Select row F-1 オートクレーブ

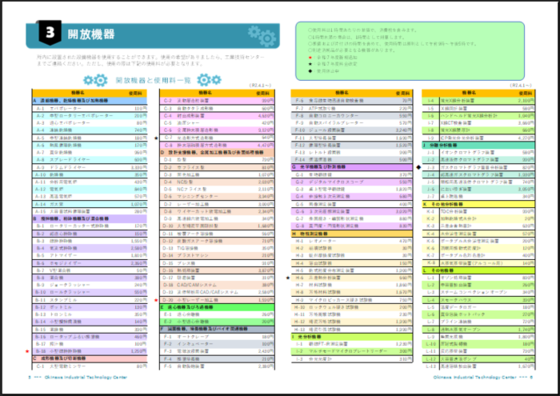(x=217, y=336)
